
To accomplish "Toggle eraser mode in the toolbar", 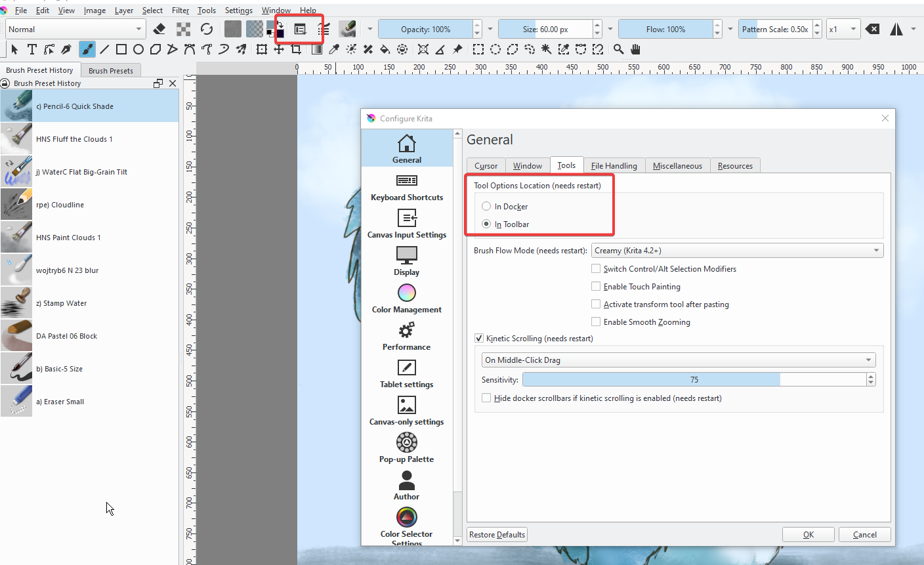I will tap(159, 29).
